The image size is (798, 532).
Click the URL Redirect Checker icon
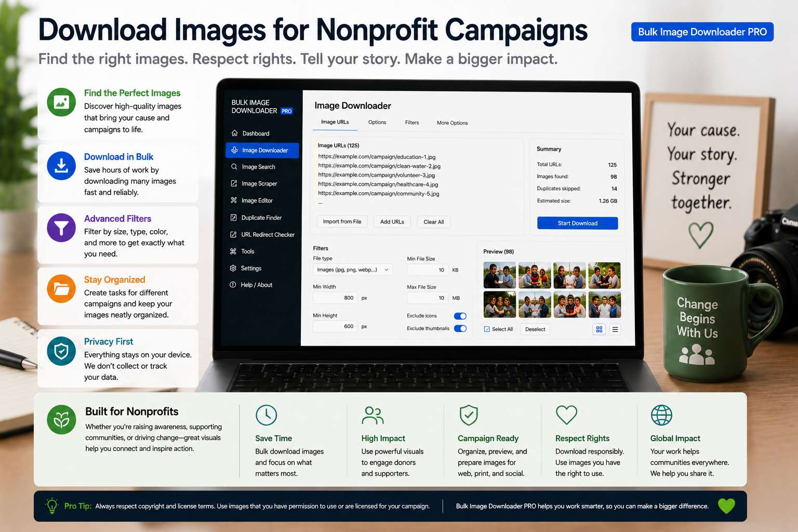point(234,235)
